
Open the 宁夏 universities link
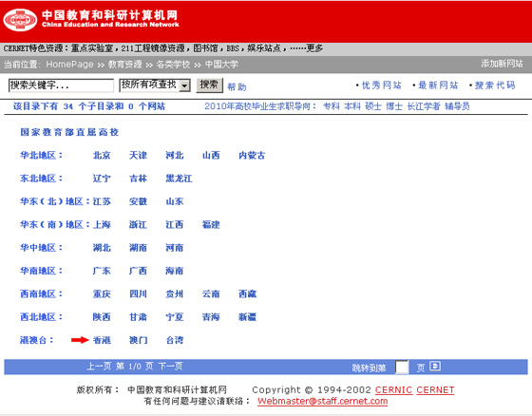pyautogui.click(x=175, y=317)
